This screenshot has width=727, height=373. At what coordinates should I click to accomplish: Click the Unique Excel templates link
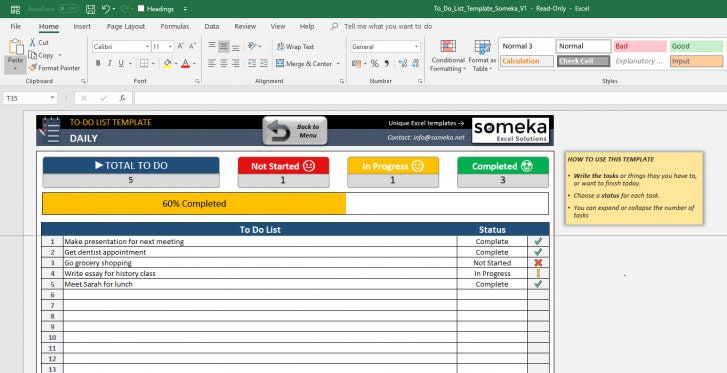426,123
